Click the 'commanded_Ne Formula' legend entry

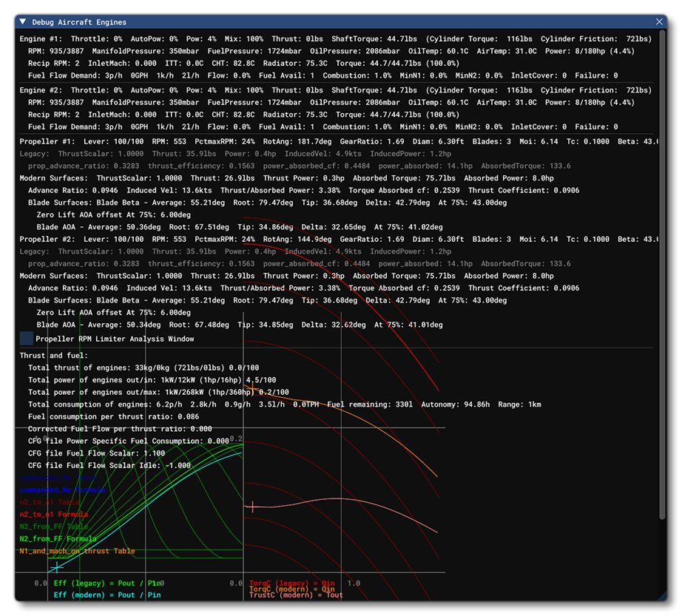click(x=62, y=490)
